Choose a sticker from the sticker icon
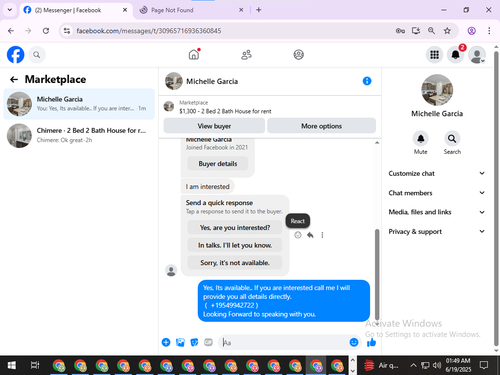Image resolution: width=500 pixels, height=375 pixels. coord(194,342)
